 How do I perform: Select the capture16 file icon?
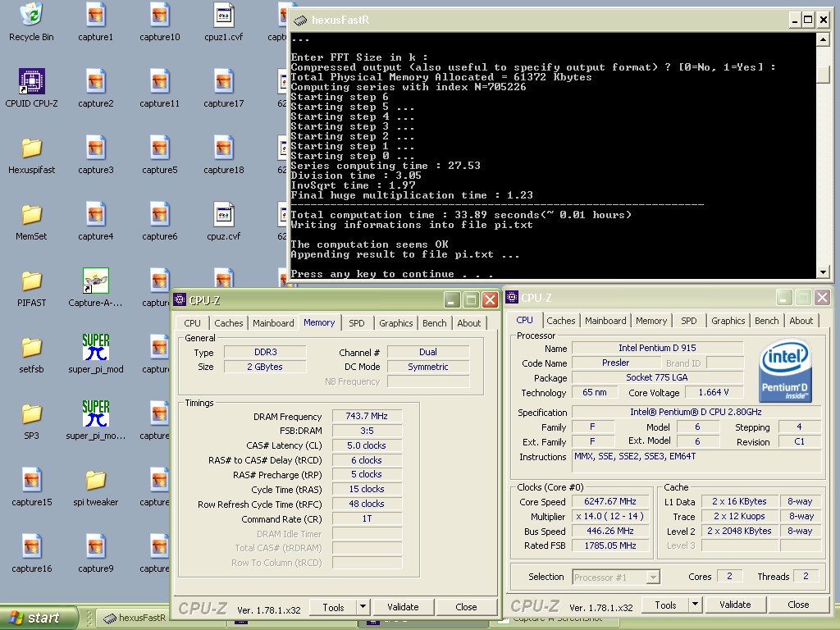click(x=31, y=547)
